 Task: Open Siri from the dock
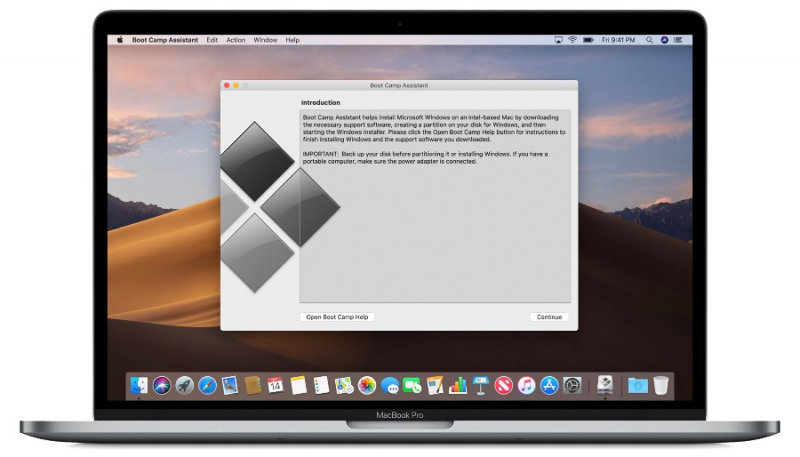[x=162, y=385]
